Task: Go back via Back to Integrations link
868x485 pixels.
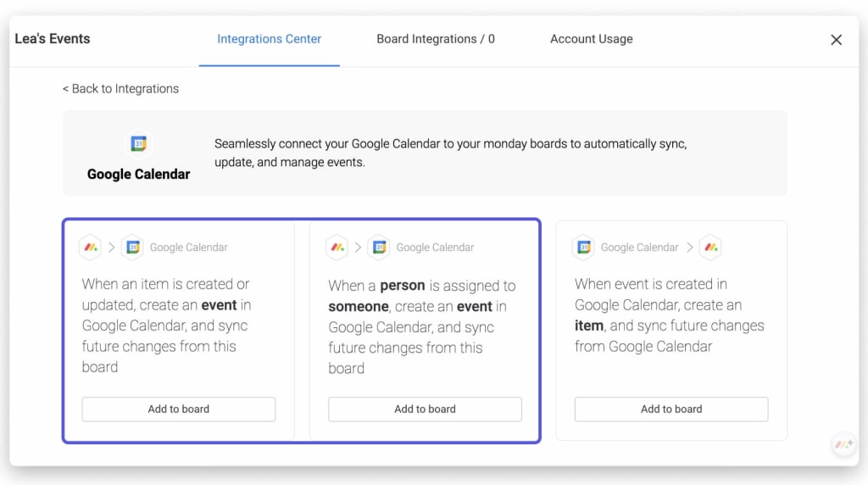Action: click(x=120, y=88)
